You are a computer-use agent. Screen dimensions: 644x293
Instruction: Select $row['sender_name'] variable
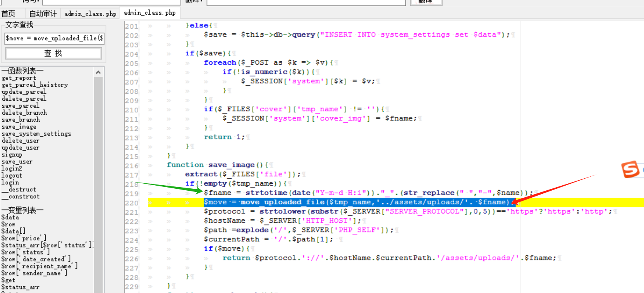click(34, 273)
